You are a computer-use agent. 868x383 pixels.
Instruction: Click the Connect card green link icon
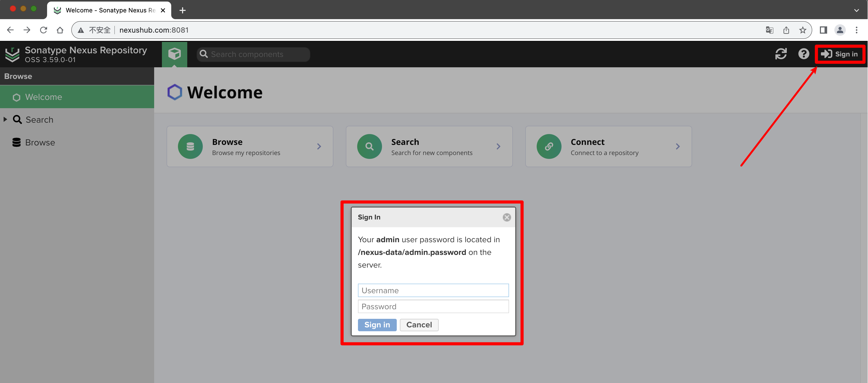[549, 146]
